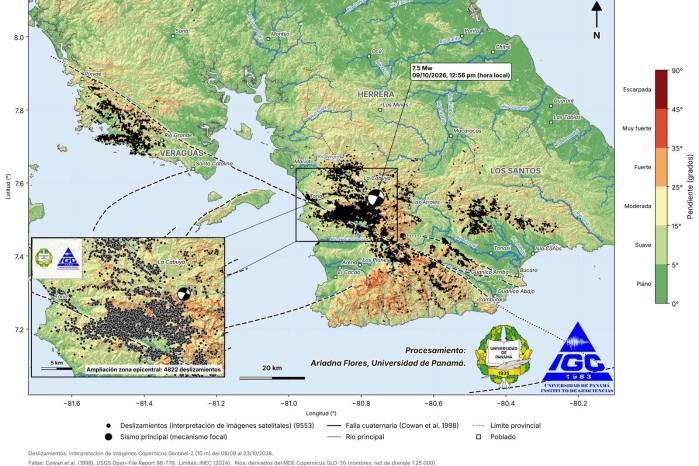Click the 5 km scale bar in inset

pyautogui.click(x=57, y=368)
